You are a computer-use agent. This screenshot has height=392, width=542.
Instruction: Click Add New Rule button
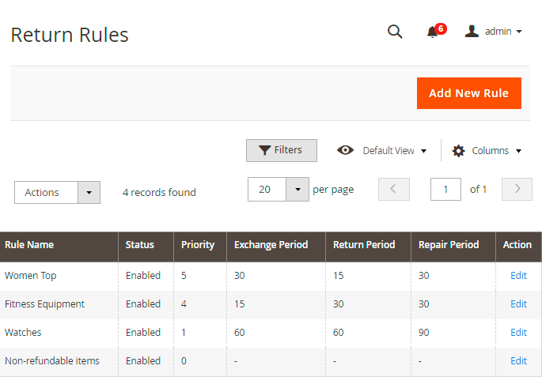pyautogui.click(x=468, y=93)
